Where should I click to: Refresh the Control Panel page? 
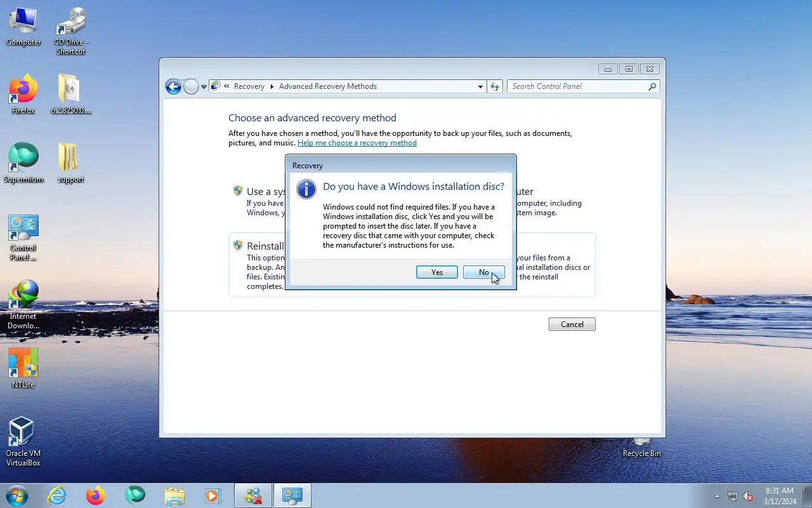(x=495, y=86)
